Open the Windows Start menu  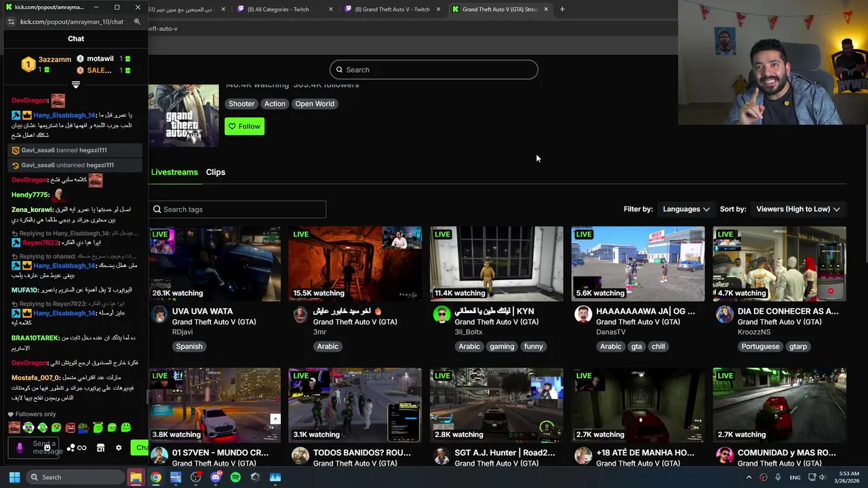(14, 477)
